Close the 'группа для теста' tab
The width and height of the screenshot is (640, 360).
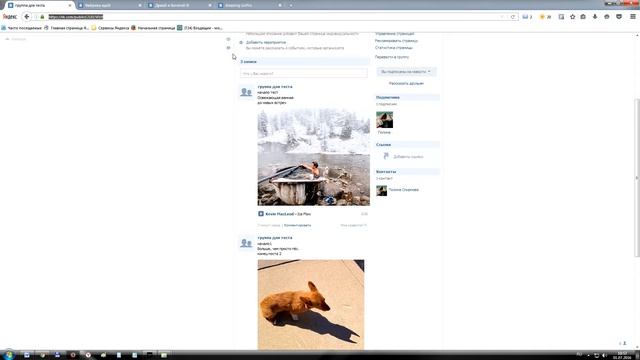(69, 5)
